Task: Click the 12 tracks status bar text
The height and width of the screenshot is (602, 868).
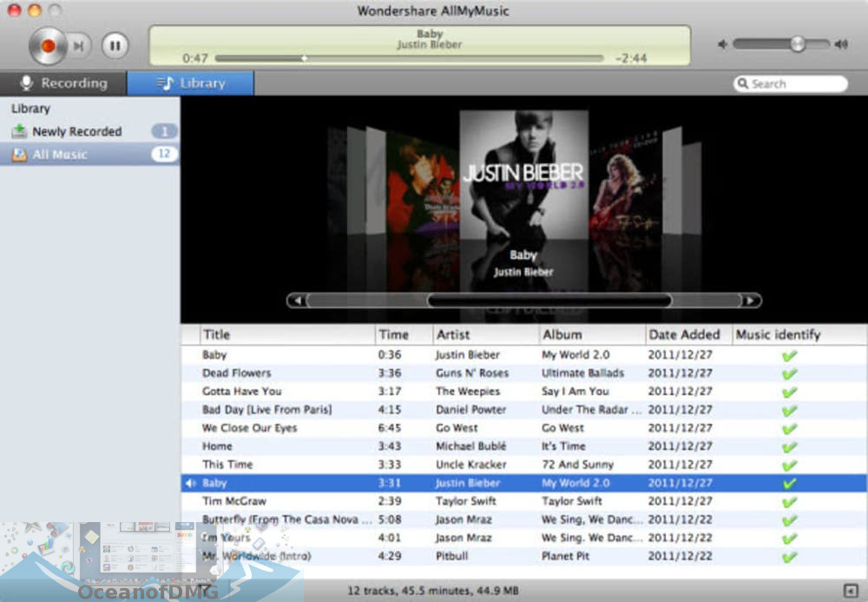Action: tap(433, 591)
